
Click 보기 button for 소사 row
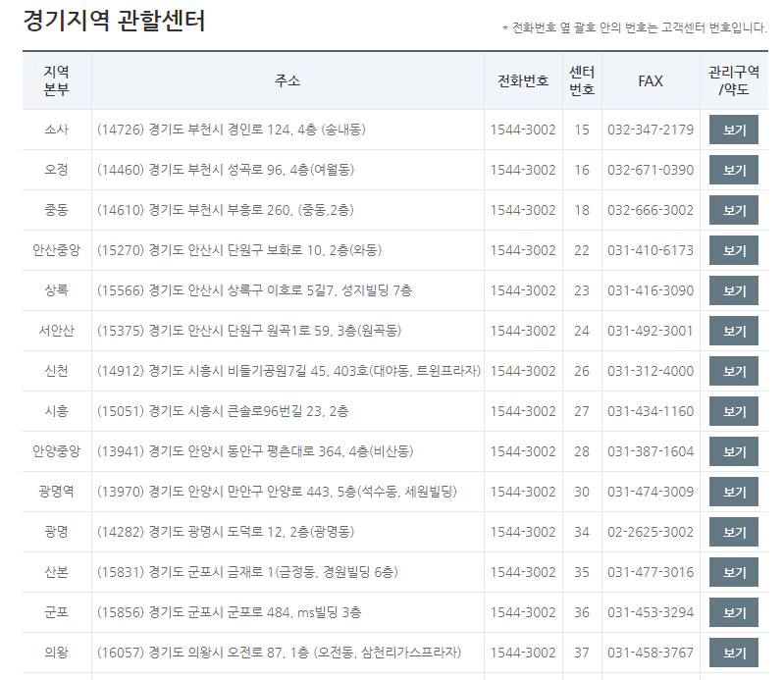coord(734,130)
